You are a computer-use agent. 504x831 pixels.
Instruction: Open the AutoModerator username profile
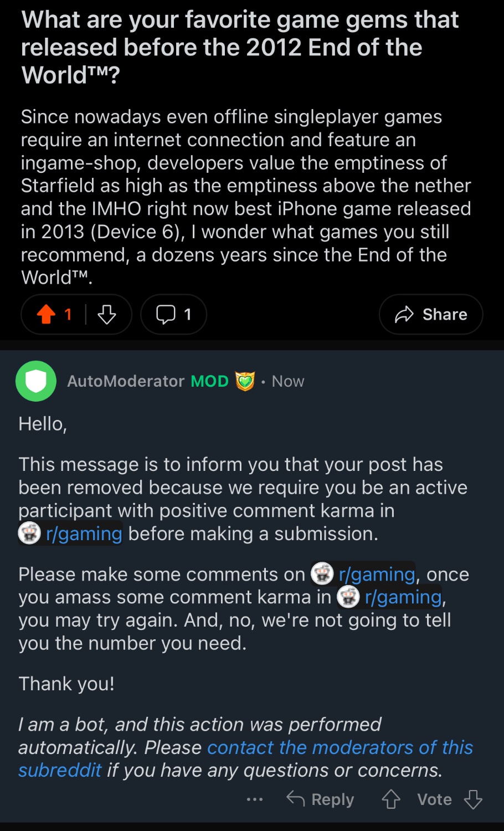pos(126,381)
